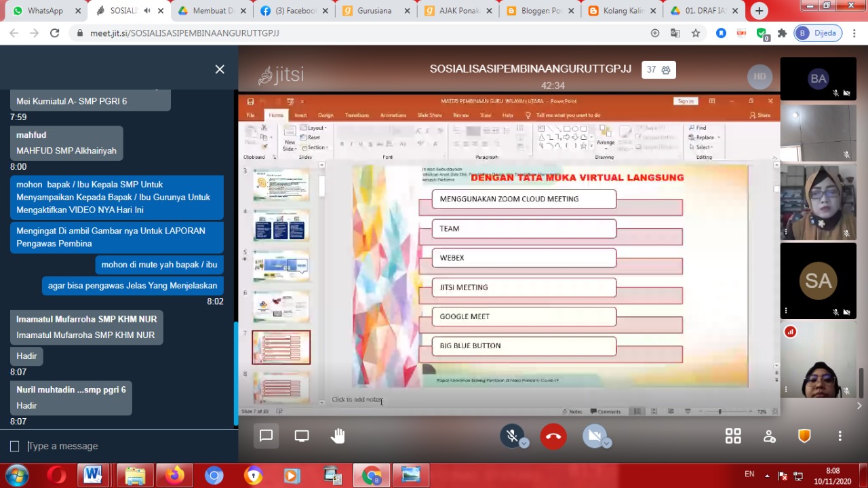Expand the filmstrip toggle chevron

tap(859, 406)
